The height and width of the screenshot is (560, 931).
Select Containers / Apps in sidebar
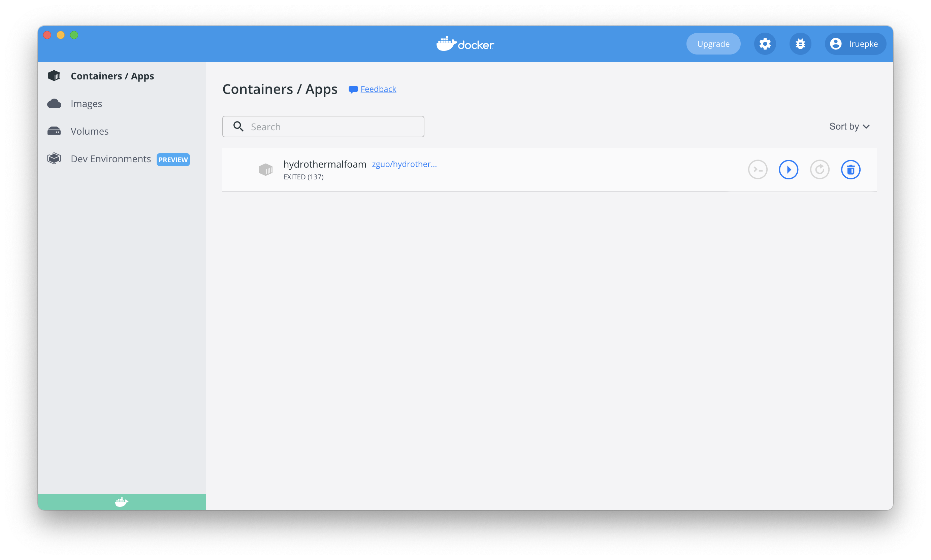tap(112, 76)
